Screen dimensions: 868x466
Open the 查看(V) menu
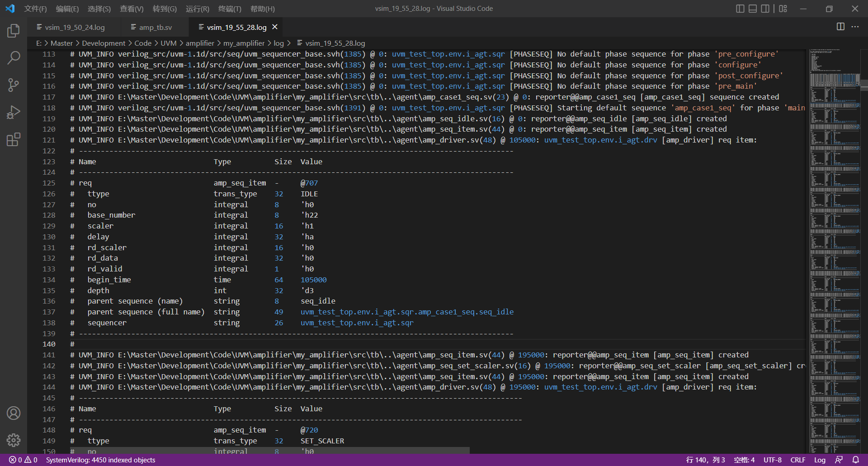tap(132, 9)
